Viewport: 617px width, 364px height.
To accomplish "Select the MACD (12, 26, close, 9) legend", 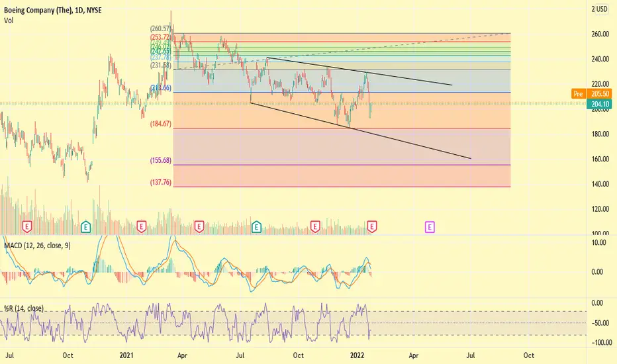I will click(x=37, y=246).
